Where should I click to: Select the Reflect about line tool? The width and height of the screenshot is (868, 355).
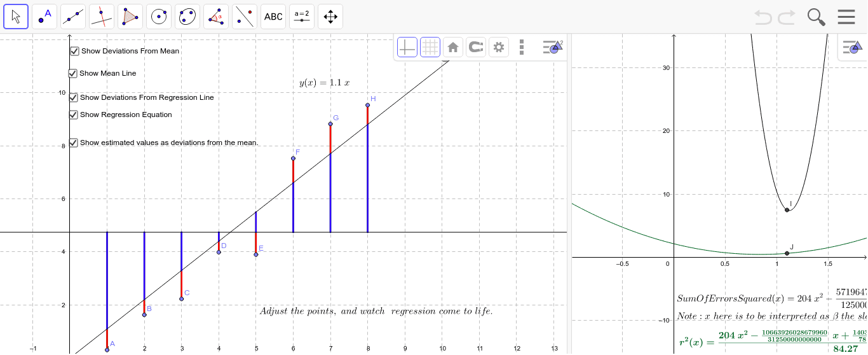coord(245,17)
